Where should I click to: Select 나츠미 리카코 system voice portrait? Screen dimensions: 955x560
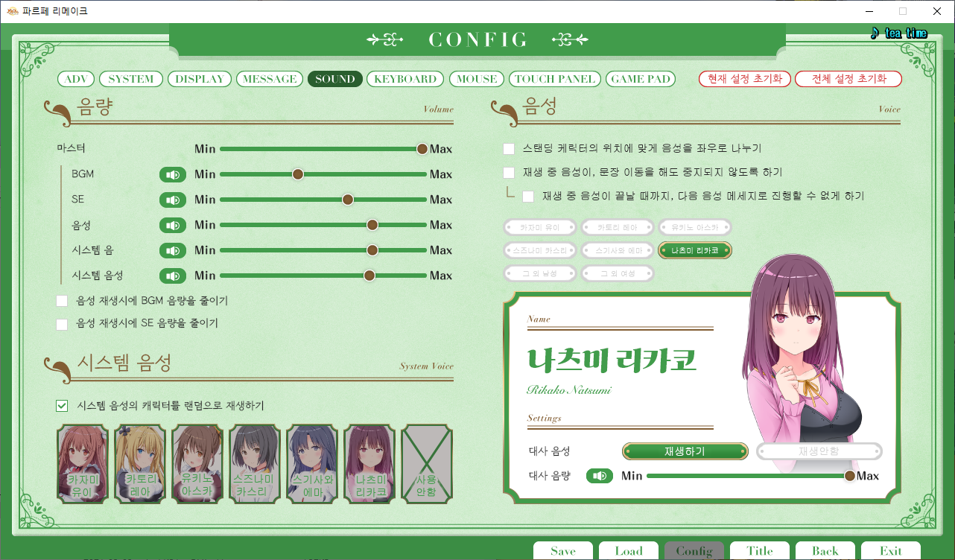pos(369,465)
